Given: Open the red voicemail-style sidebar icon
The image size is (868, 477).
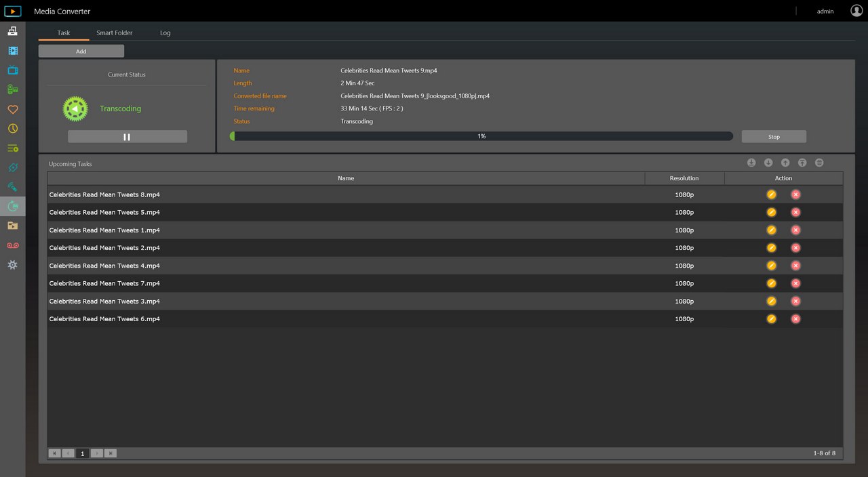Looking at the screenshot, I should point(12,245).
